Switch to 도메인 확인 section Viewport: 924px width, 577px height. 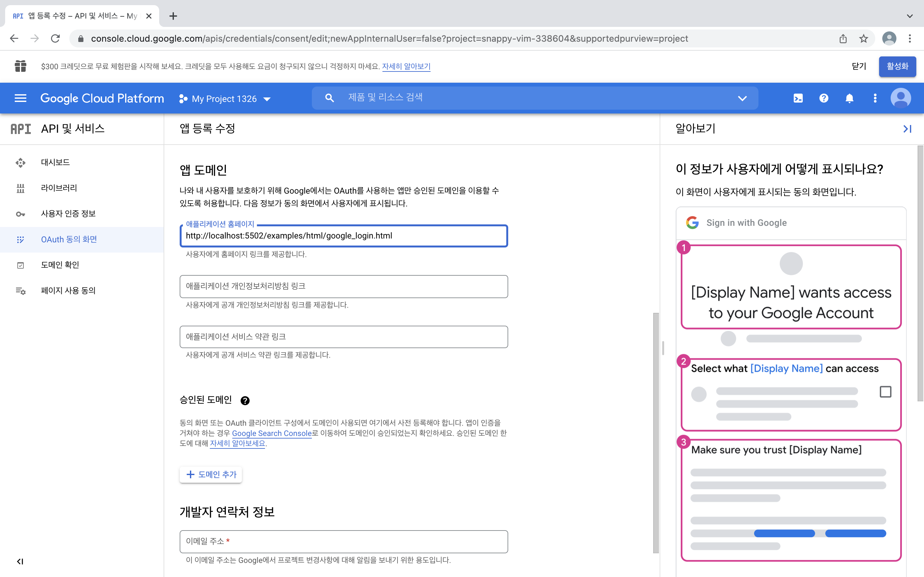60,264
